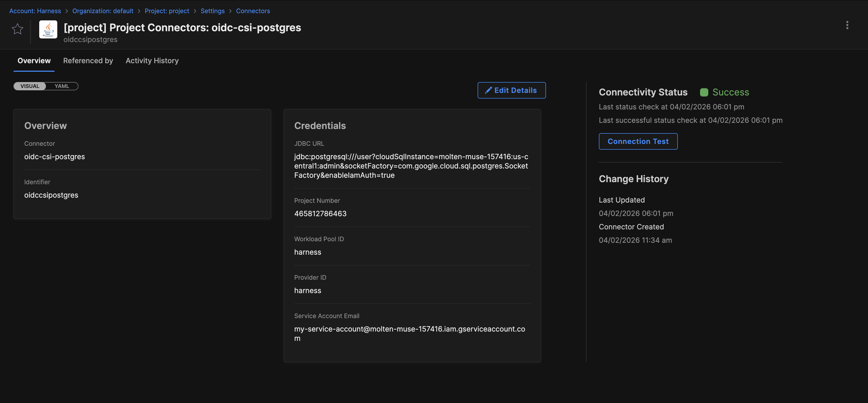Open the Activity History tab
This screenshot has width=868, height=403.
coord(152,61)
